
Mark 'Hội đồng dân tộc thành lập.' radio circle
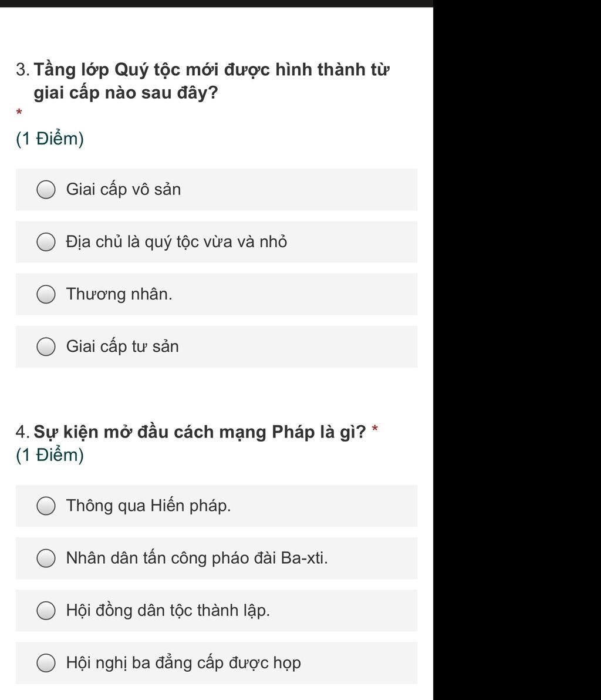click(46, 611)
